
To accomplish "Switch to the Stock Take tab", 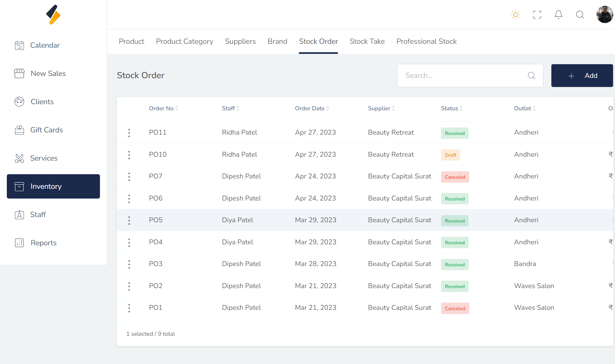I will pos(367,42).
